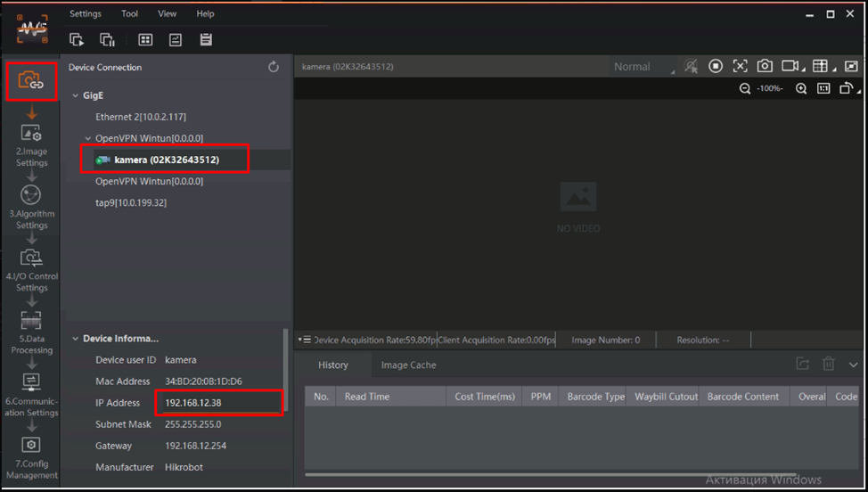Open the recording options small arrow

(803, 70)
